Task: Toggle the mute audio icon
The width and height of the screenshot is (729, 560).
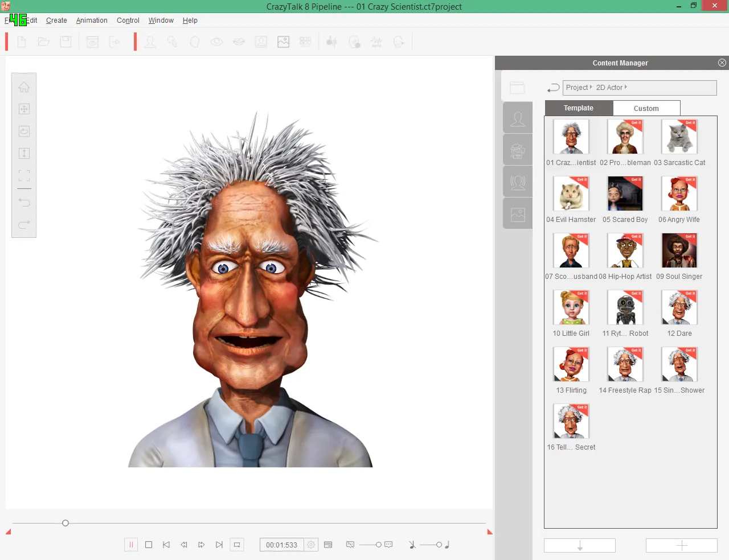Action: (x=412, y=545)
